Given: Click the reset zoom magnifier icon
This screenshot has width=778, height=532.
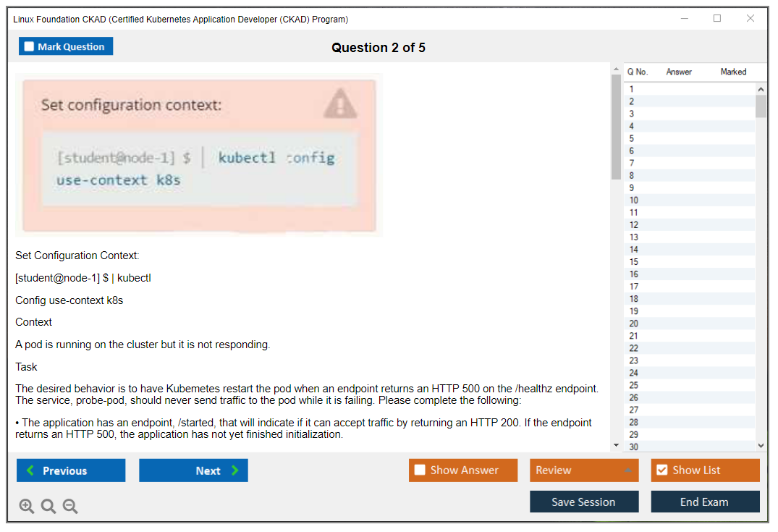Looking at the screenshot, I should 48,506.
